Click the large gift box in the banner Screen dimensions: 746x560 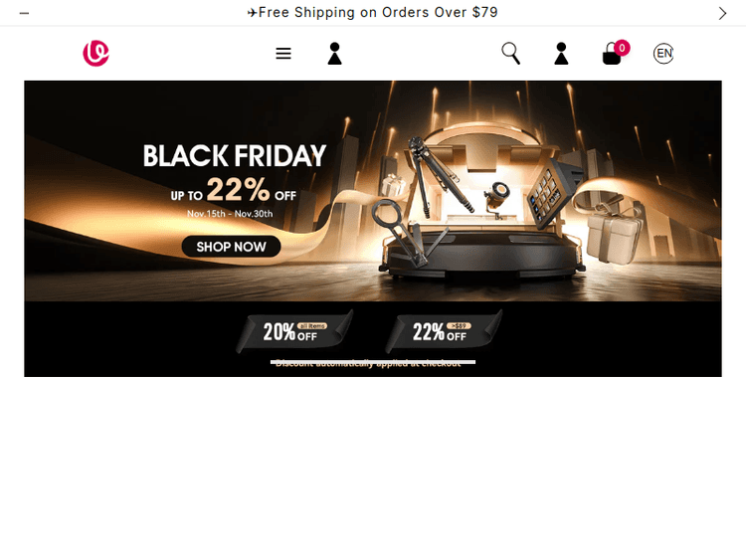(614, 235)
